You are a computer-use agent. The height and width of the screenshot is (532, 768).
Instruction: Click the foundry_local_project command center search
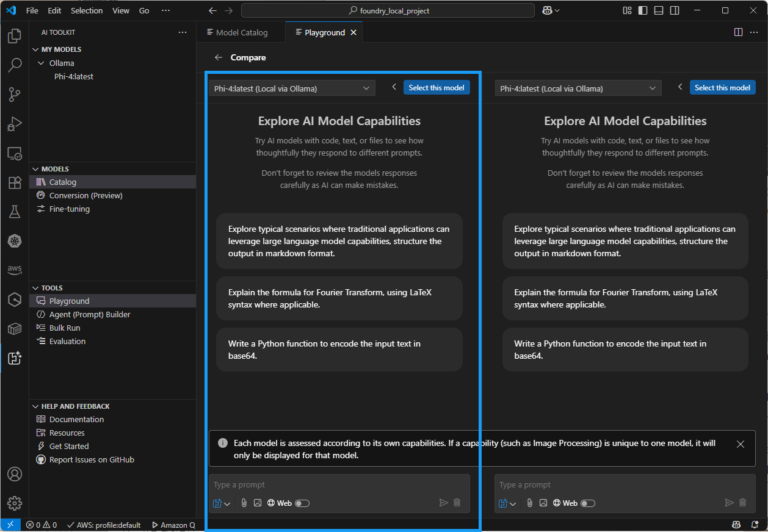coord(388,10)
